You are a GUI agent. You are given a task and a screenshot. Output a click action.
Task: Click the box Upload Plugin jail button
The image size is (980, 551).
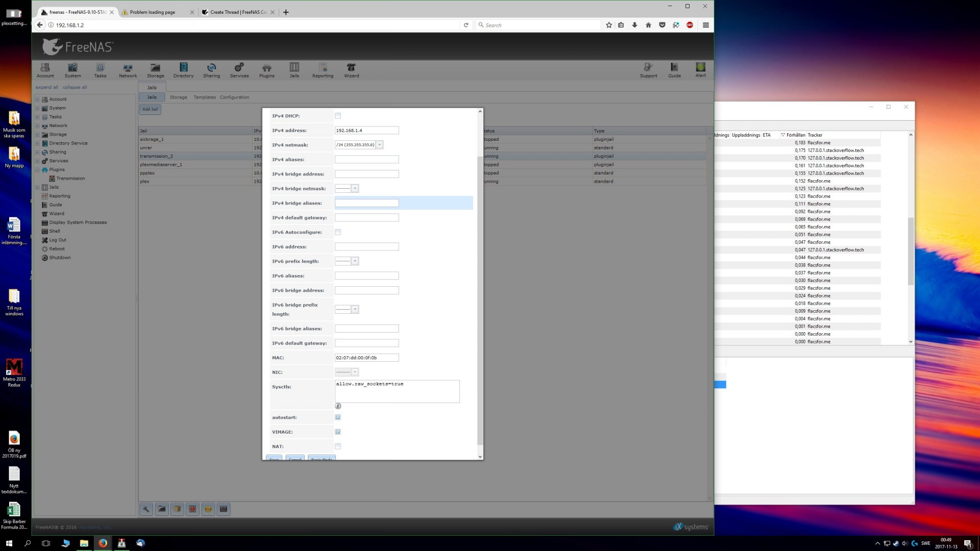coord(177,509)
